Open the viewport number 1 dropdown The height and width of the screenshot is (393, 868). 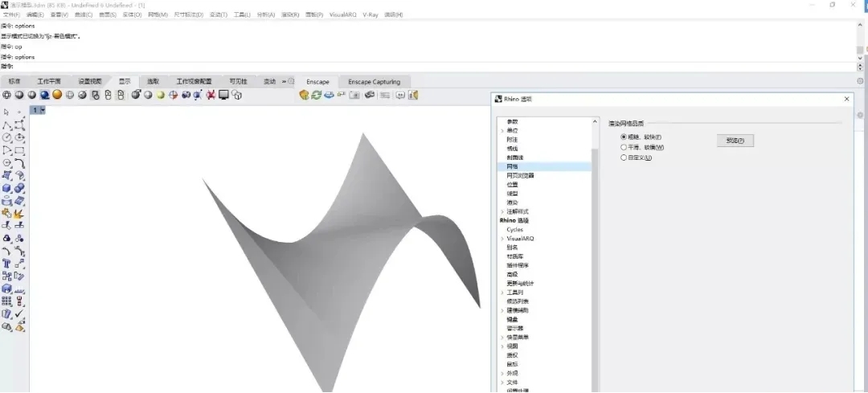[x=43, y=110]
